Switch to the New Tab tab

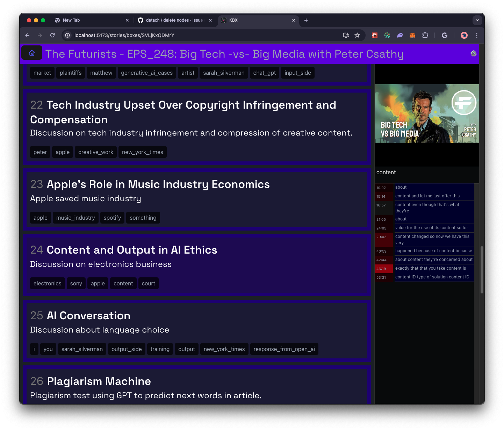tap(92, 20)
